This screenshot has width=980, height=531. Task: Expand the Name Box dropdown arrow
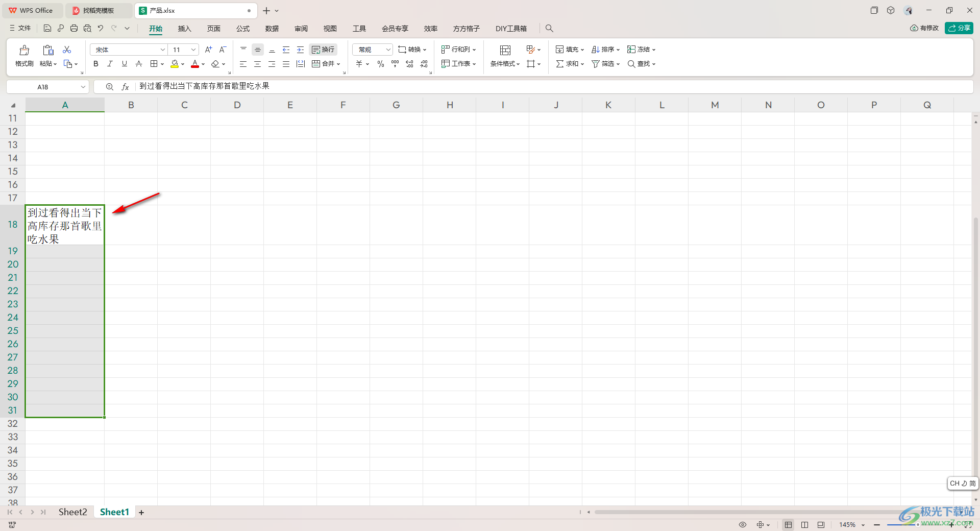(83, 87)
